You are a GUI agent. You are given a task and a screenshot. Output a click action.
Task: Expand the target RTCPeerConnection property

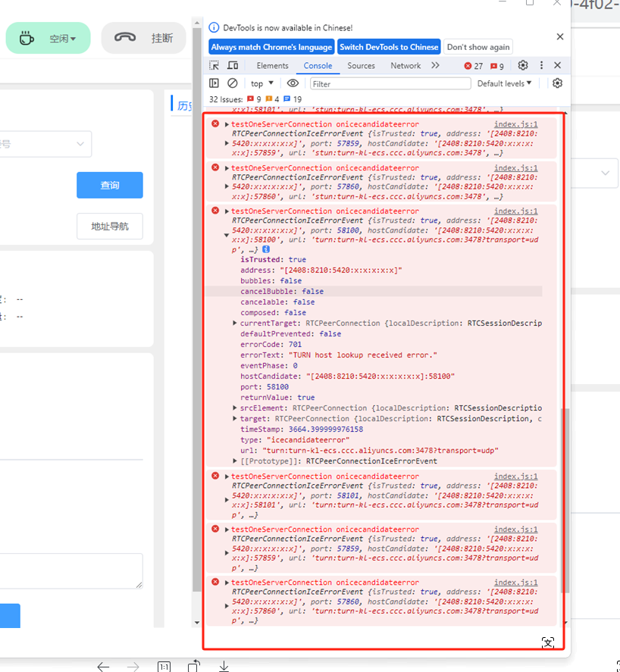tap(234, 419)
